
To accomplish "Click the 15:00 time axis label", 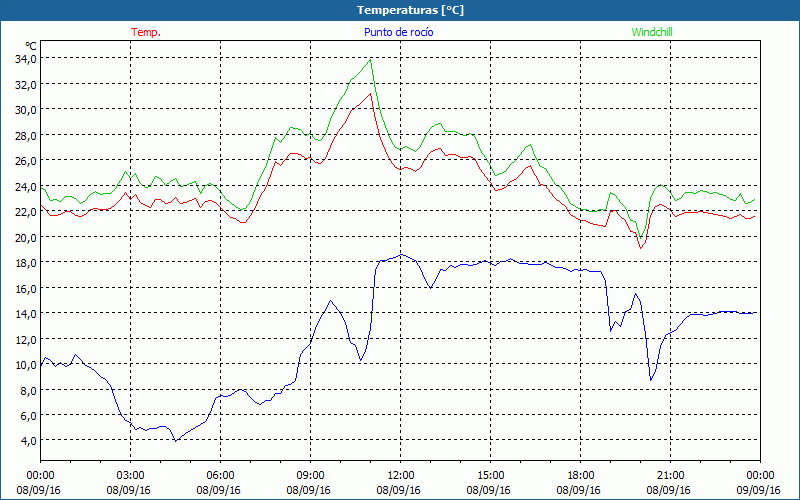I will coord(490,476).
